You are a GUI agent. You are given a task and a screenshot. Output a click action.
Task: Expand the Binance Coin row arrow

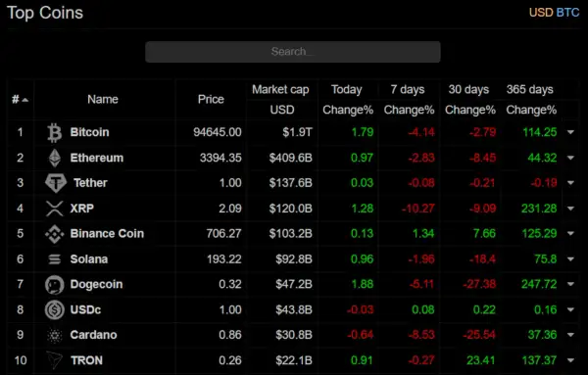pyautogui.click(x=570, y=233)
